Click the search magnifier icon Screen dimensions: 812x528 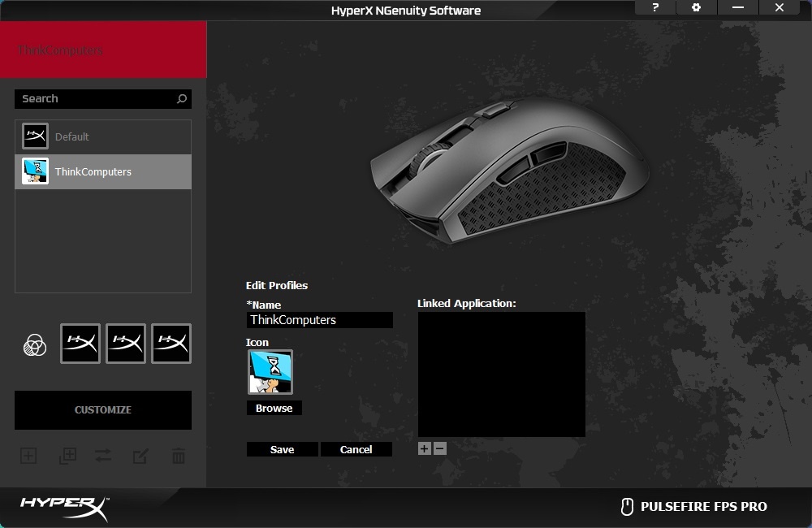coord(182,98)
